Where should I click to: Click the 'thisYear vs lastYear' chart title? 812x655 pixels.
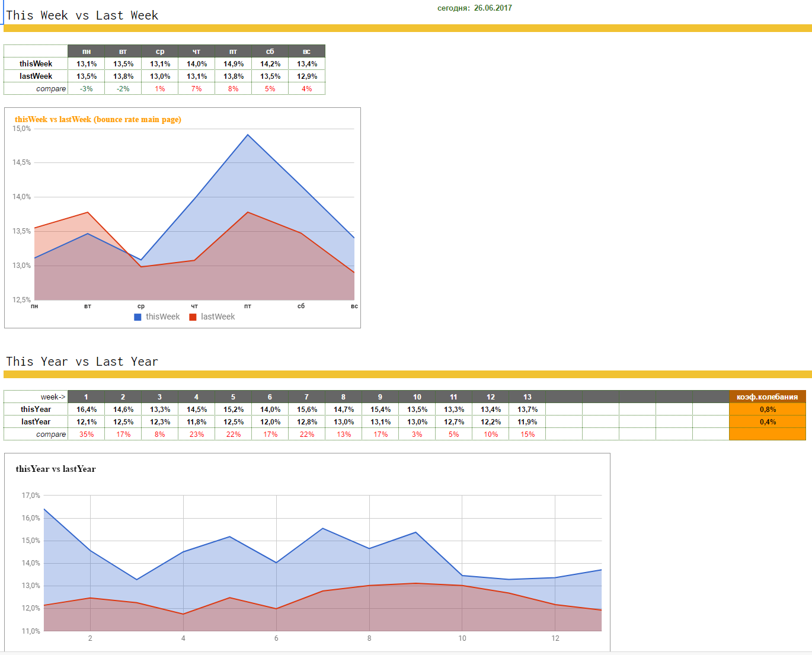[56, 469]
